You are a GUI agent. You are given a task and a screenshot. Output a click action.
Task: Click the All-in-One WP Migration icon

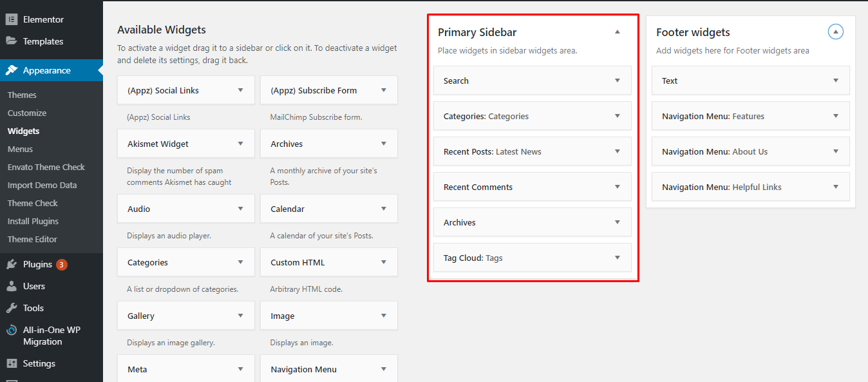click(11, 330)
